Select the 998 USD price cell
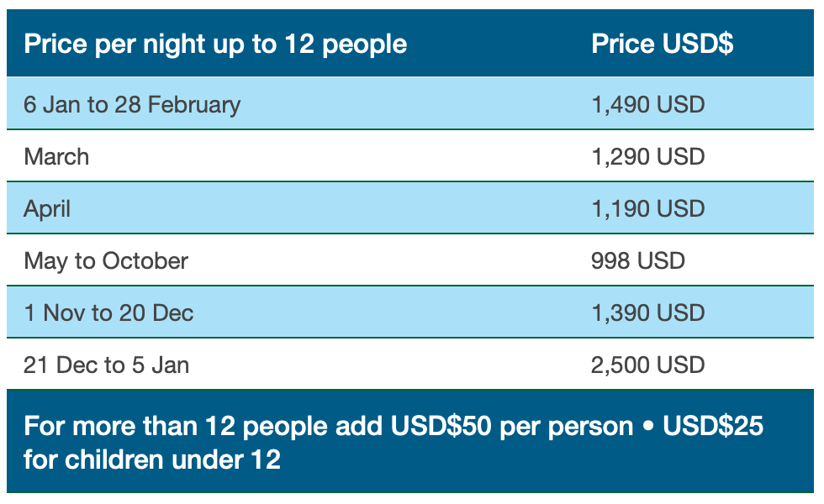Image resolution: width=824 pixels, height=504 pixels. click(638, 260)
